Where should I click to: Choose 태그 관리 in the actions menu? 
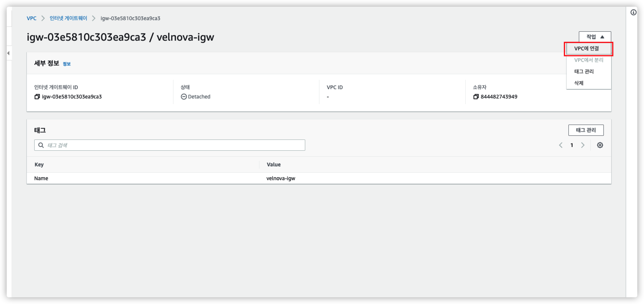click(584, 72)
